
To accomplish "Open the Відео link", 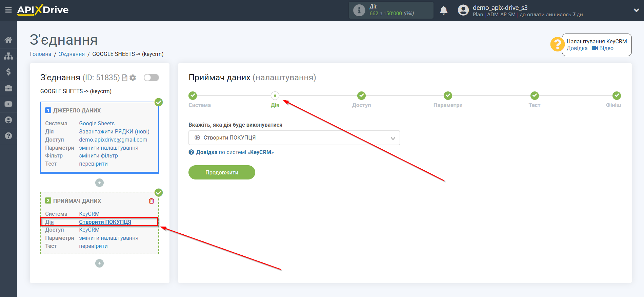I will (603, 48).
